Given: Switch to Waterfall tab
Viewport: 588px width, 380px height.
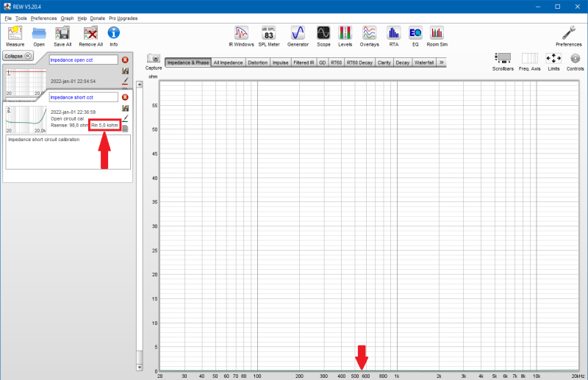Looking at the screenshot, I should [424, 62].
